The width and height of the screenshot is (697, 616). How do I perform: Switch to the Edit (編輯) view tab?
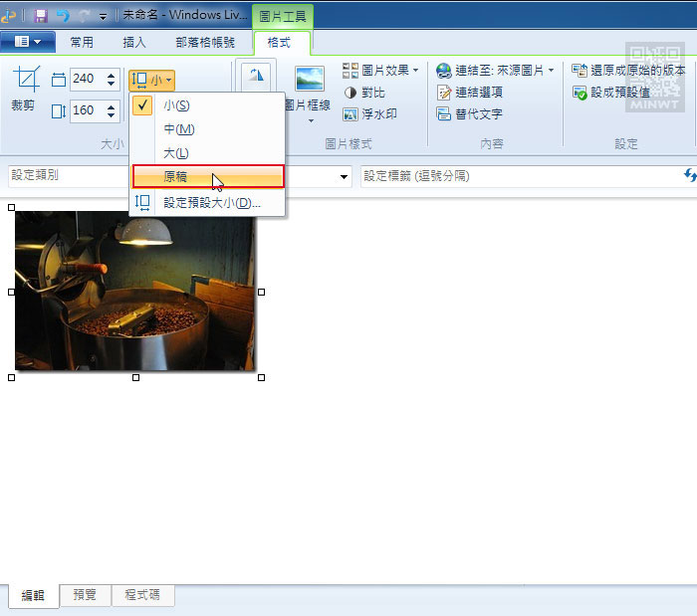coord(33,595)
